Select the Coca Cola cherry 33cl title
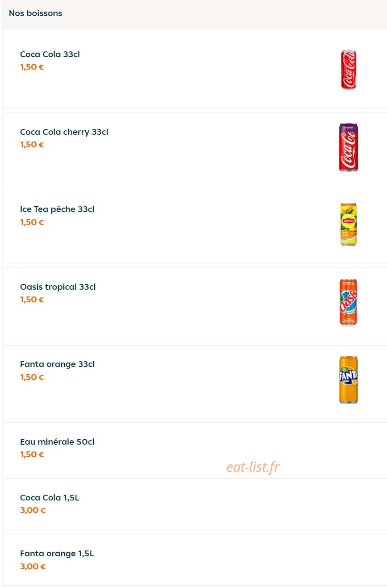 click(64, 132)
